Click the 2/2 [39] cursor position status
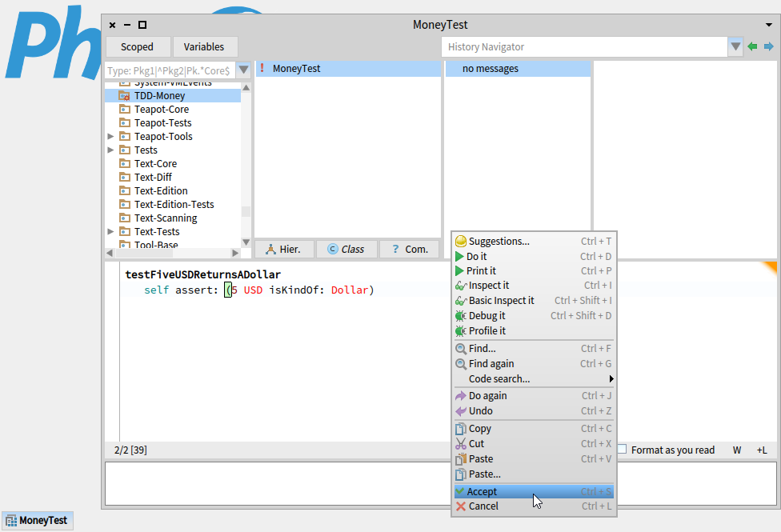 (130, 450)
